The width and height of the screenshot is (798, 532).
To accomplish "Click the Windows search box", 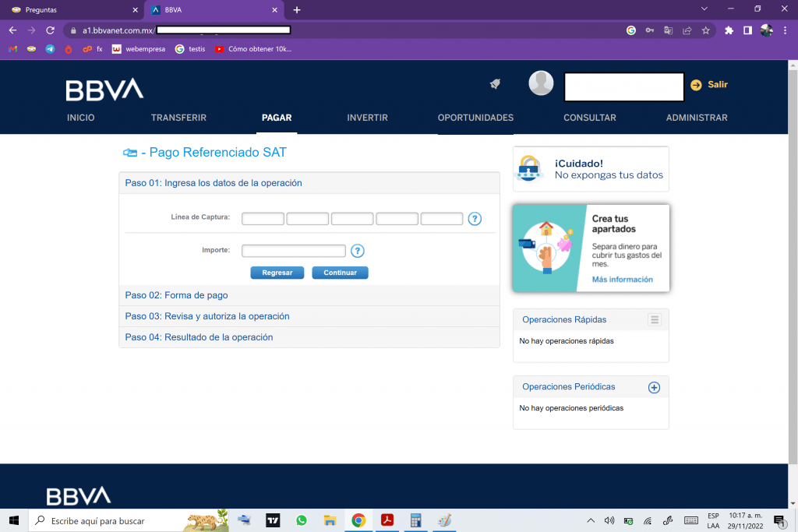I will click(x=129, y=520).
